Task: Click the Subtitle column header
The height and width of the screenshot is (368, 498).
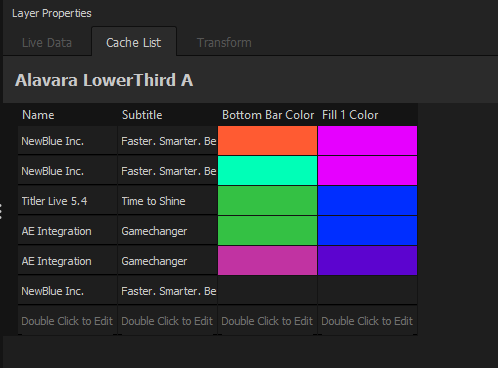Action: click(x=168, y=115)
